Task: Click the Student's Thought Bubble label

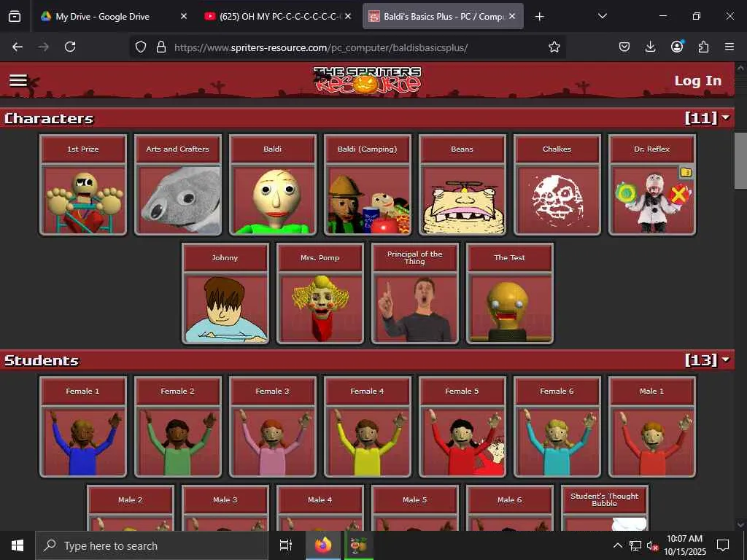Action: (605, 499)
